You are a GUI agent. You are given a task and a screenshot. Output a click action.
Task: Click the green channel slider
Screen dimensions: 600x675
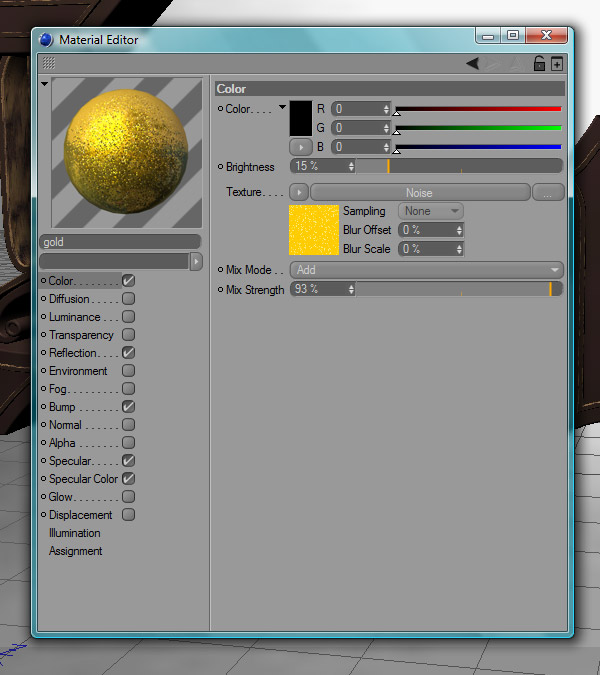(x=478, y=128)
